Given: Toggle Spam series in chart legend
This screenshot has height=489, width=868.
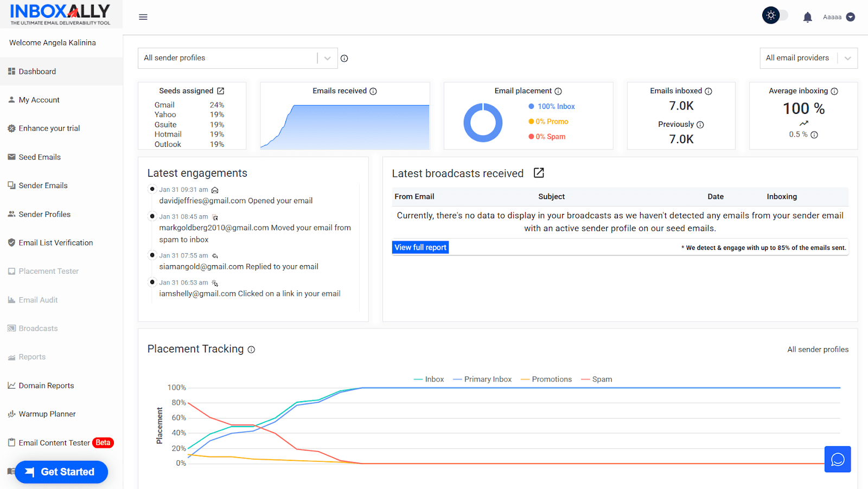Looking at the screenshot, I should click(x=597, y=379).
